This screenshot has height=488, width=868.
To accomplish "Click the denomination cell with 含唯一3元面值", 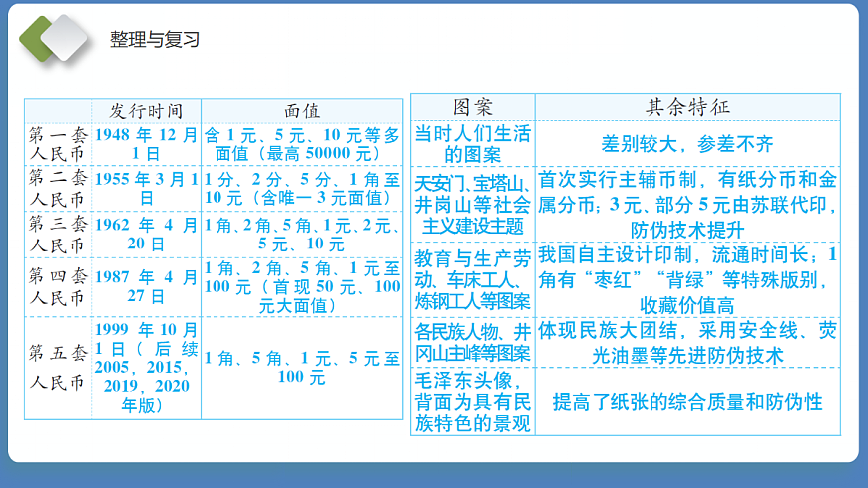I will pyautogui.click(x=301, y=189).
